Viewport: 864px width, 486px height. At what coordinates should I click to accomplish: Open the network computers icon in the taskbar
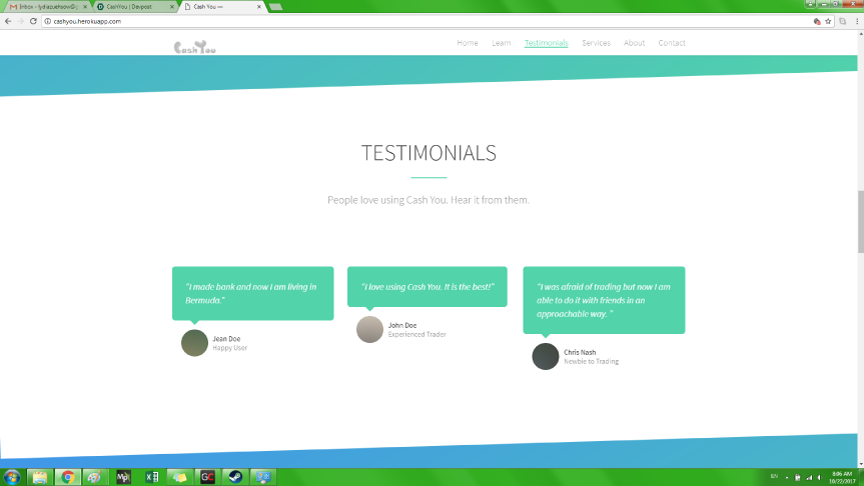(x=263, y=477)
